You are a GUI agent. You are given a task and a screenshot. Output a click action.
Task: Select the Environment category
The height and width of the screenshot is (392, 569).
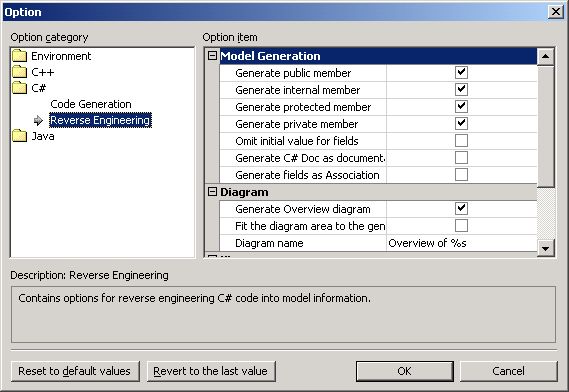61,56
